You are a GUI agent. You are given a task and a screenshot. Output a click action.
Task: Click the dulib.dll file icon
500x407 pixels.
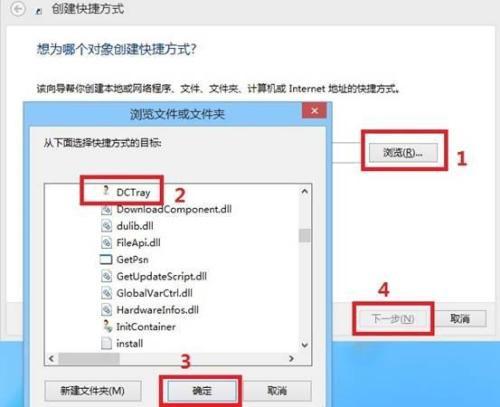click(106, 226)
